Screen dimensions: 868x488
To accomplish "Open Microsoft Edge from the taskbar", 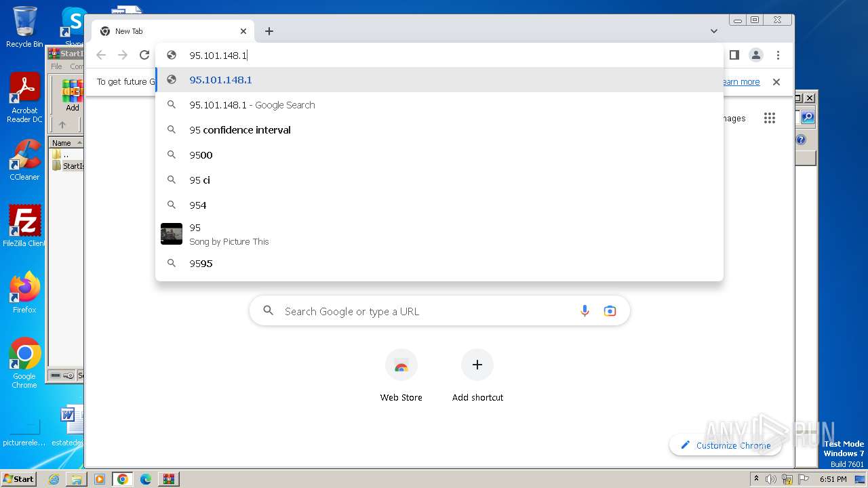I will pyautogui.click(x=146, y=479).
